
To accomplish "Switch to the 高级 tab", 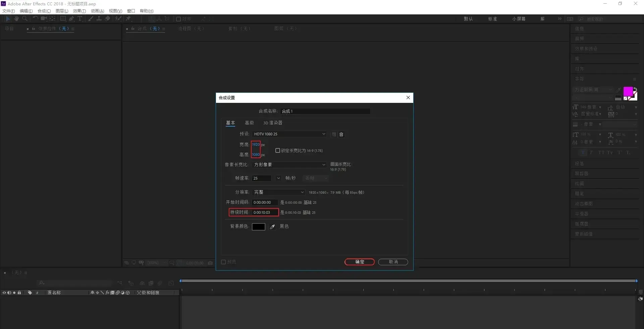I will click(249, 123).
